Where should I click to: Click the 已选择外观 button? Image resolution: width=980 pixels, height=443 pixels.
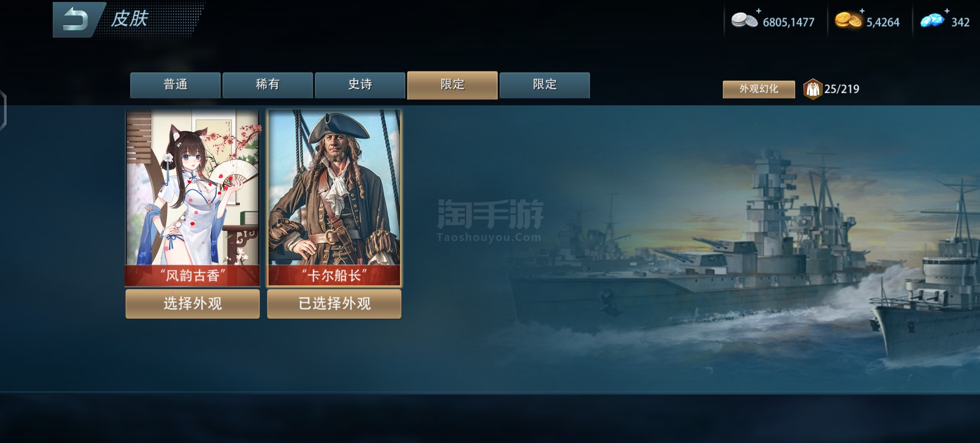334,304
